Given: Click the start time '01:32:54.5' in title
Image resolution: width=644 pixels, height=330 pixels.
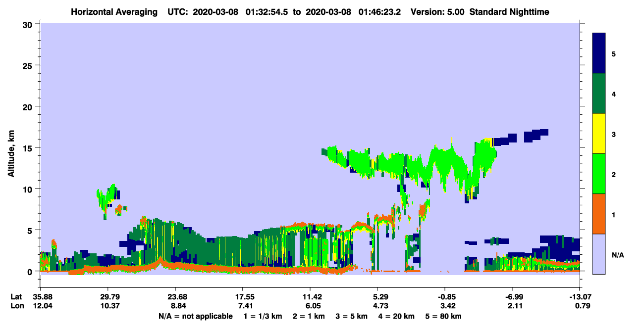Looking at the screenshot, I should [267, 11].
